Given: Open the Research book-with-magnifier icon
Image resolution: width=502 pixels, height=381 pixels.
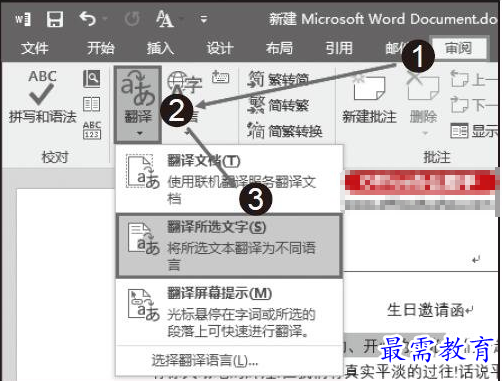Looking at the screenshot, I should pos(91,79).
